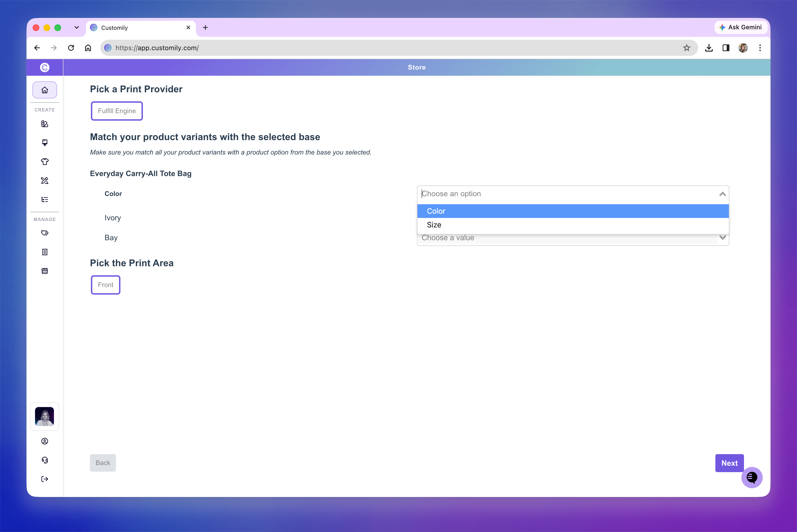Click the profile photo thumbnail in the sidebar
Viewport: 797px width, 532px height.
tap(44, 417)
